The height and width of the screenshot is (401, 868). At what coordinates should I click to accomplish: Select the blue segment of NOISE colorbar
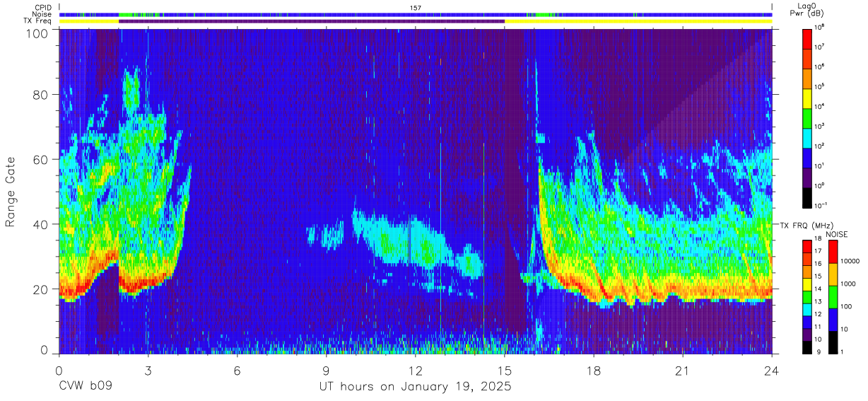[833, 320]
